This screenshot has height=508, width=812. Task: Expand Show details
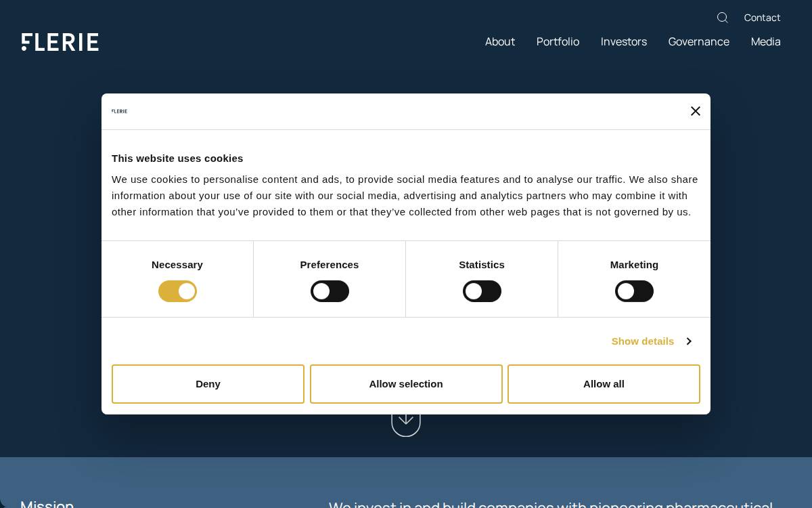coord(651,341)
